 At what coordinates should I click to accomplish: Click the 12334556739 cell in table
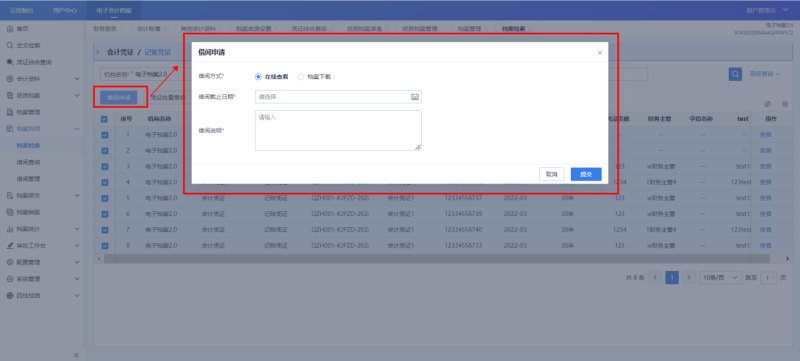point(463,214)
